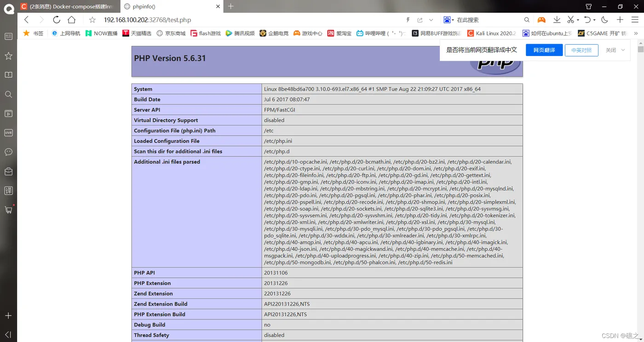Open the hamburger main menu
Image resolution: width=644 pixels, height=342 pixels.
pyautogui.click(x=635, y=20)
